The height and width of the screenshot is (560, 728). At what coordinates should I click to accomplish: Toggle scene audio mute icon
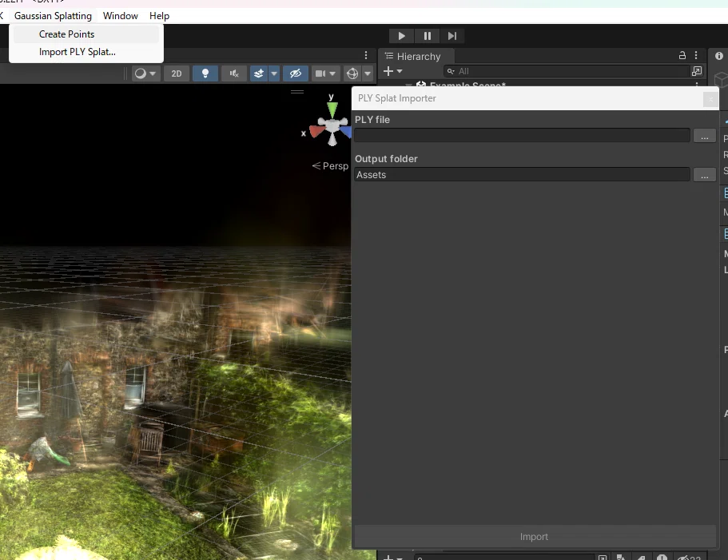point(234,73)
